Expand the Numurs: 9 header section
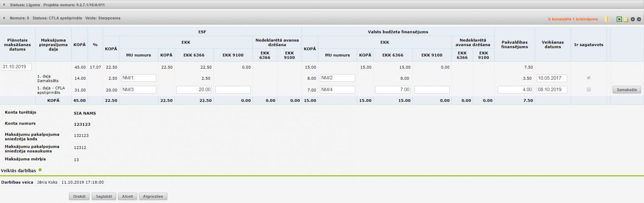This screenshot has width=644, height=203. tap(4, 18)
